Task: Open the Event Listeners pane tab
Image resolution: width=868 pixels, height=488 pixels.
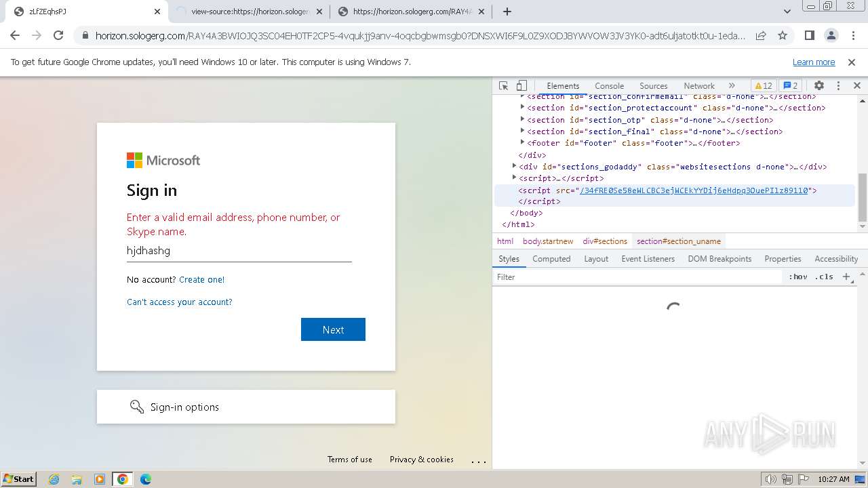Action: (x=648, y=259)
